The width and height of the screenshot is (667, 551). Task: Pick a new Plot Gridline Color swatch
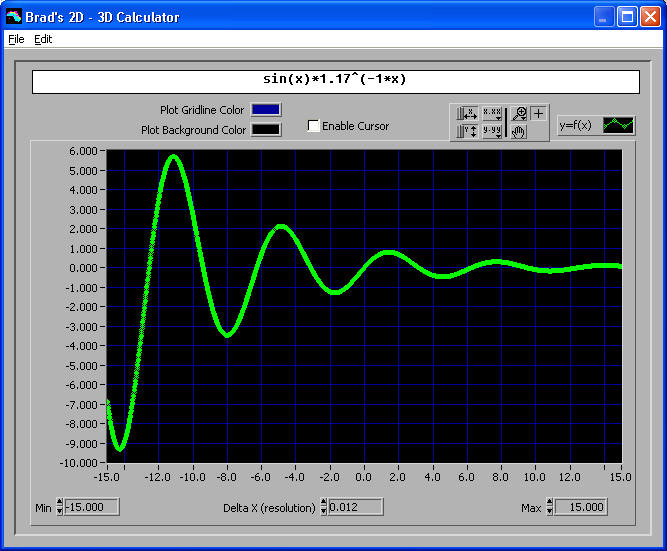[266, 110]
